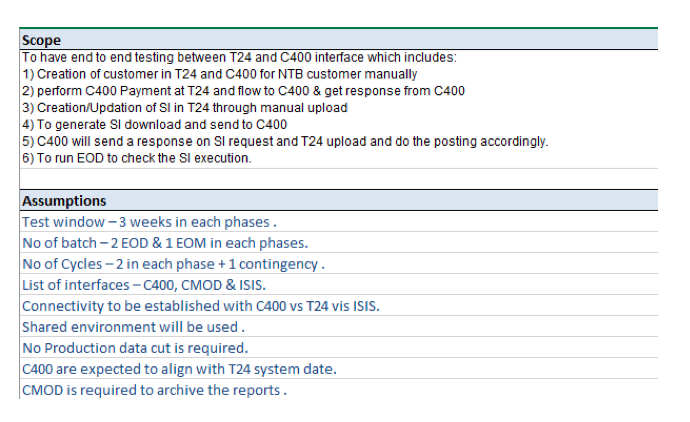
Task: Select the empty cell below Scope list
Action: click(339, 179)
